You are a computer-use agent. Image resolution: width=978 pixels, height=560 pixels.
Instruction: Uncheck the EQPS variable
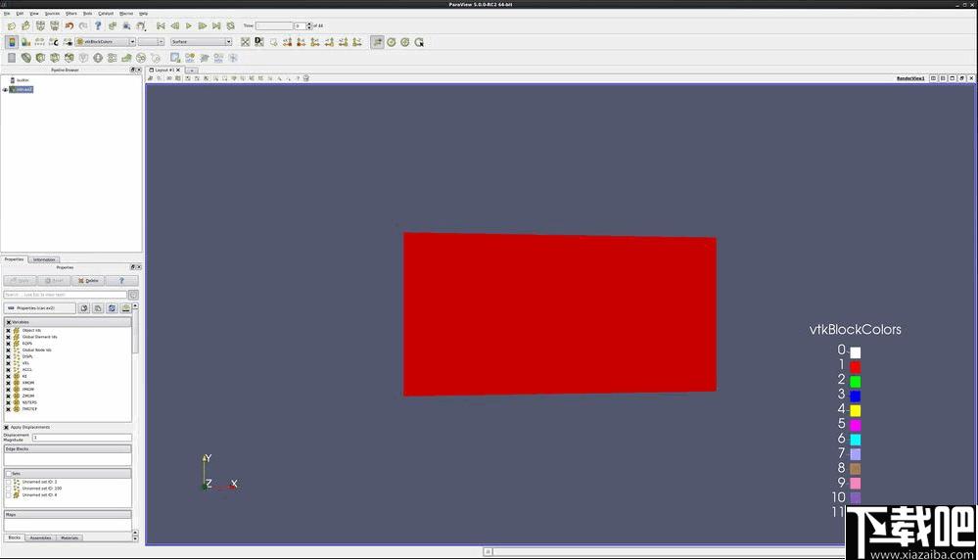click(x=9, y=343)
